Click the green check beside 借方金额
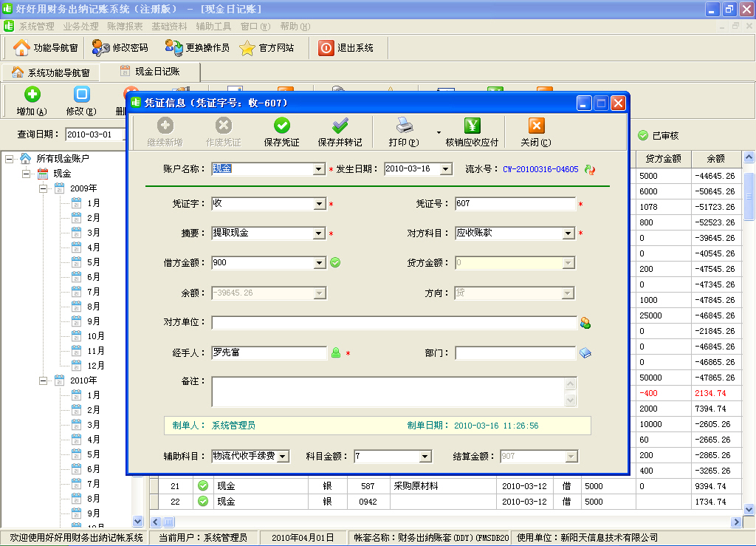The width and height of the screenshot is (756, 546). click(x=335, y=262)
